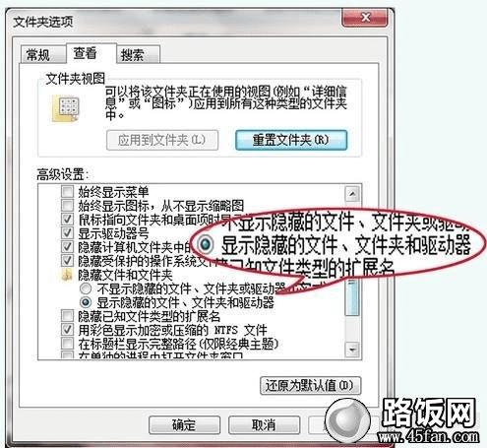Image resolution: width=487 pixels, height=448 pixels.
Task: Enable 始终显示菜单 checkbox
Action: 67,191
